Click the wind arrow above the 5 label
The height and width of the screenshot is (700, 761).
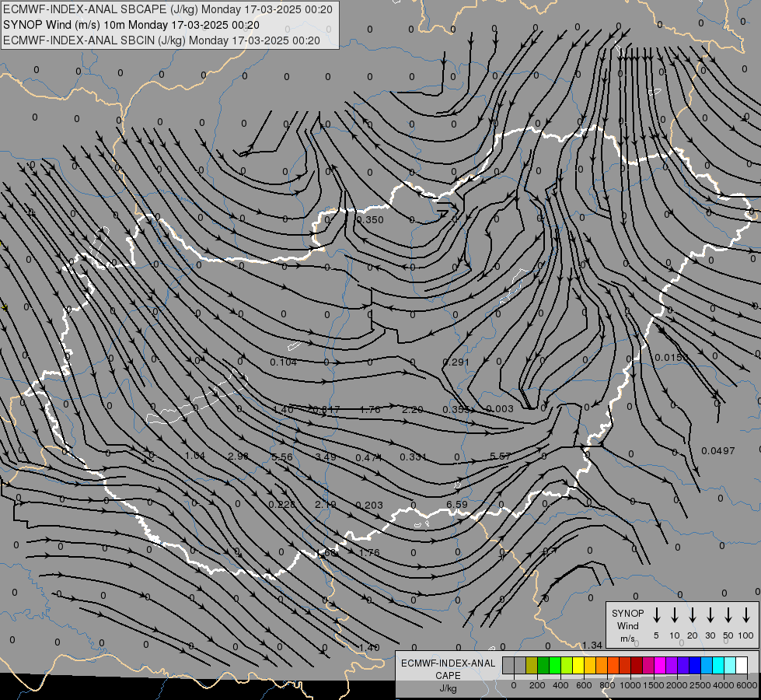[x=656, y=615]
